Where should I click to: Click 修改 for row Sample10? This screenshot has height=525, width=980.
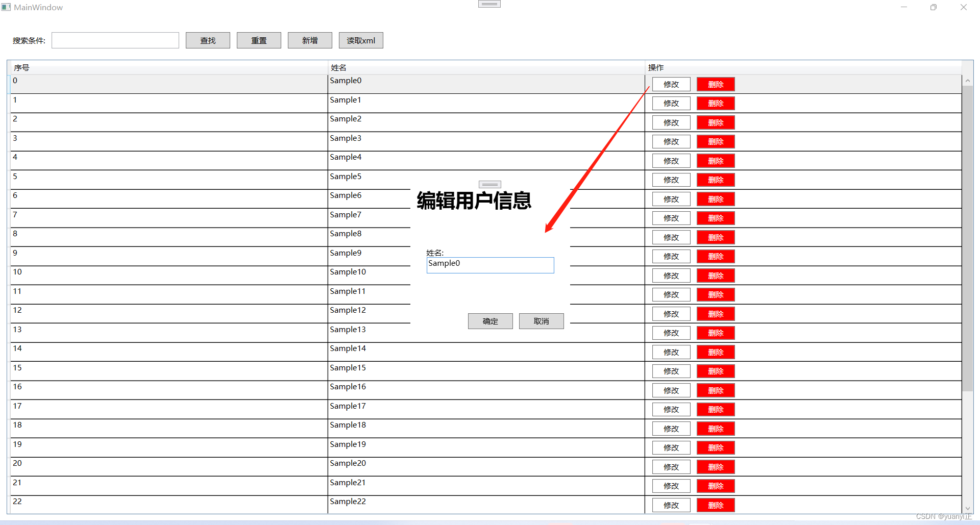pyautogui.click(x=671, y=276)
